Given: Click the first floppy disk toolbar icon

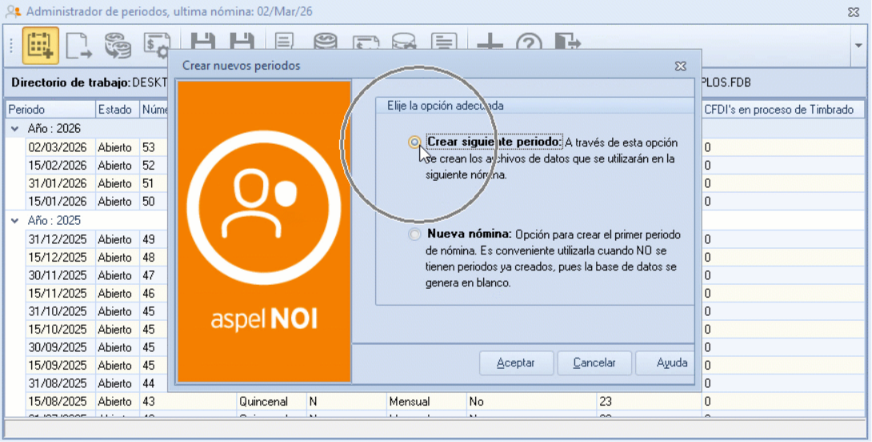Looking at the screenshot, I should click(x=203, y=42).
